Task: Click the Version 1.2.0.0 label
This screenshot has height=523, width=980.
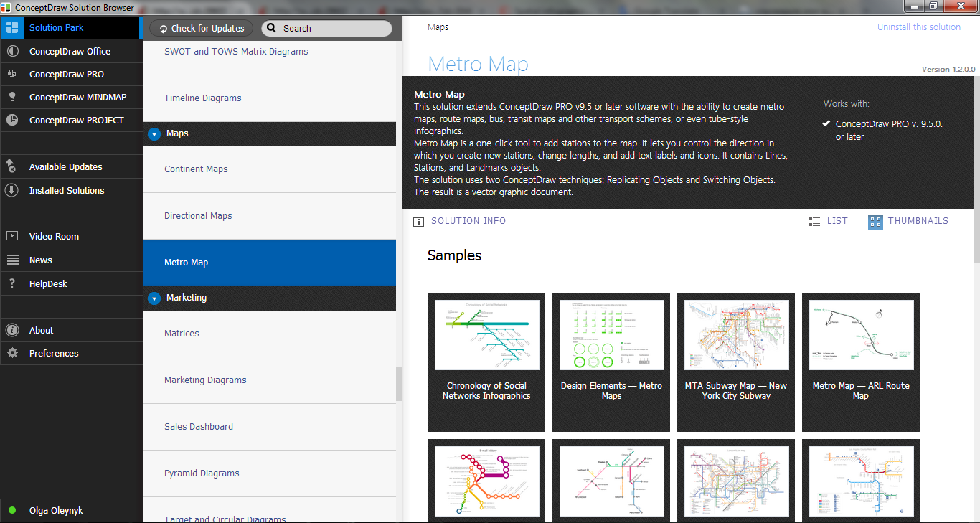Action: (948, 70)
